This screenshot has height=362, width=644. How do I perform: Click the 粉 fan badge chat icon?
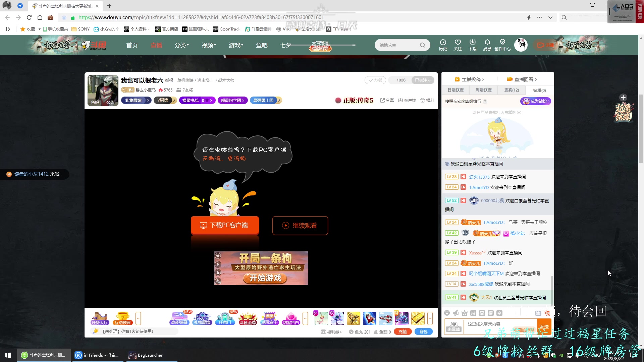[x=473, y=313]
